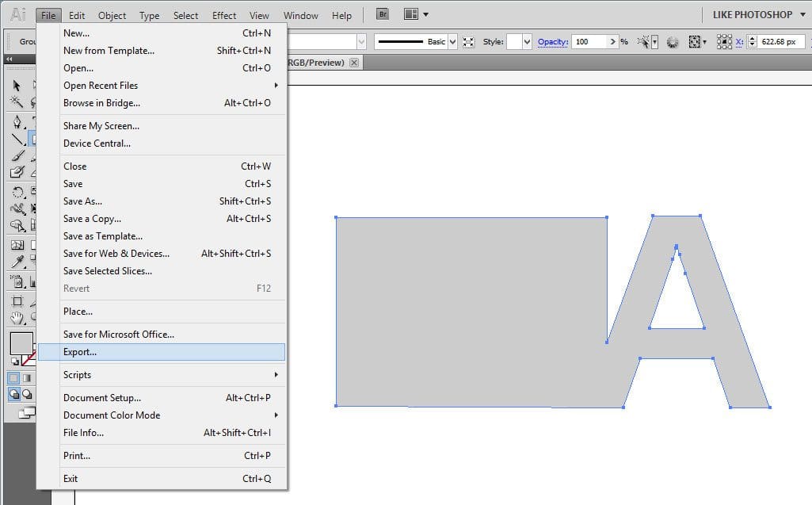812x505 pixels.
Task: Reset to default fill and stroke
Action: 15,362
